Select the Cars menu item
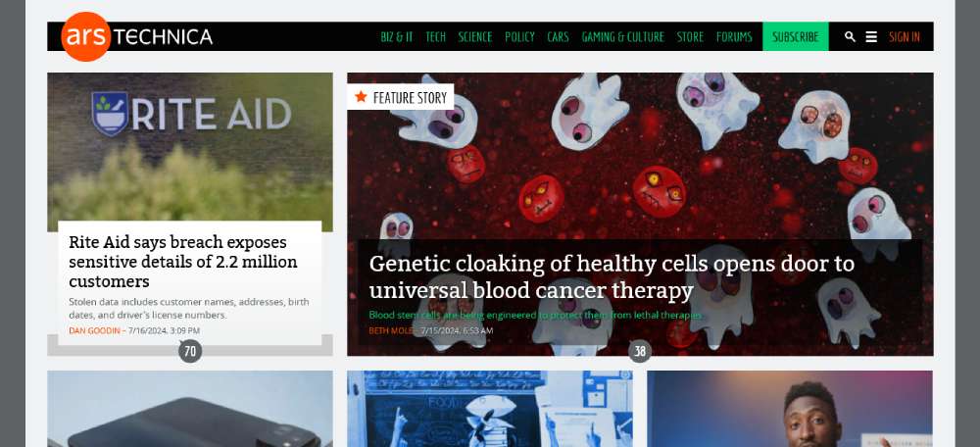The width and height of the screenshot is (980, 447). (x=559, y=37)
